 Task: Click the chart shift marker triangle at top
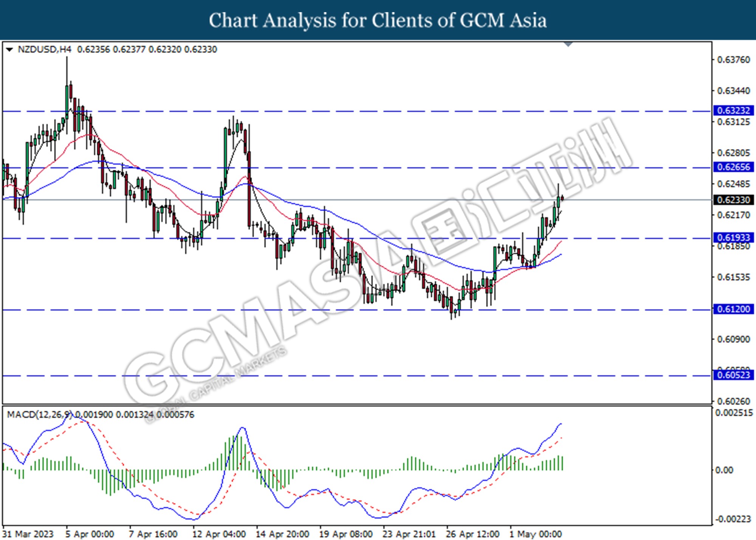point(568,44)
